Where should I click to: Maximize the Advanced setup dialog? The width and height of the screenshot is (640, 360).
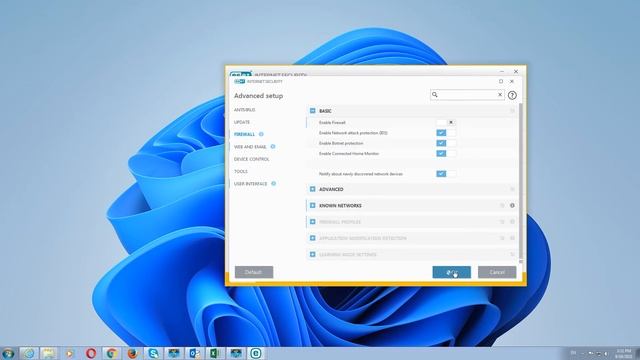pos(501,81)
